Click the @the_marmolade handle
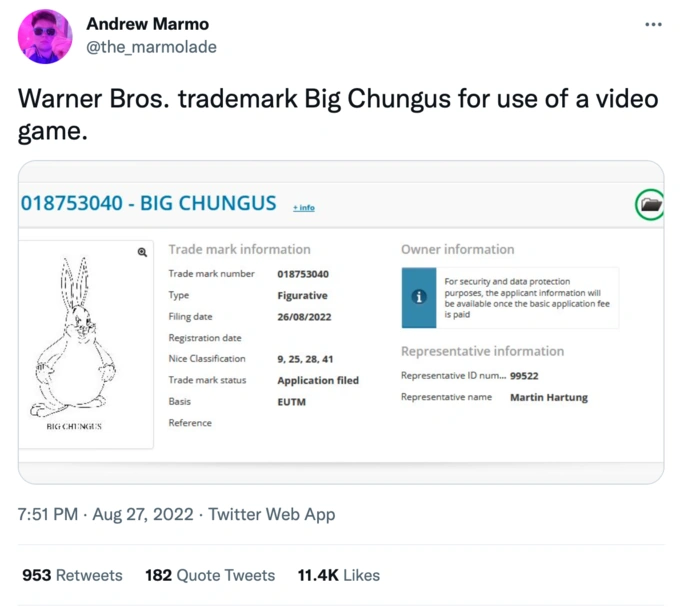680x607 pixels. [151, 47]
